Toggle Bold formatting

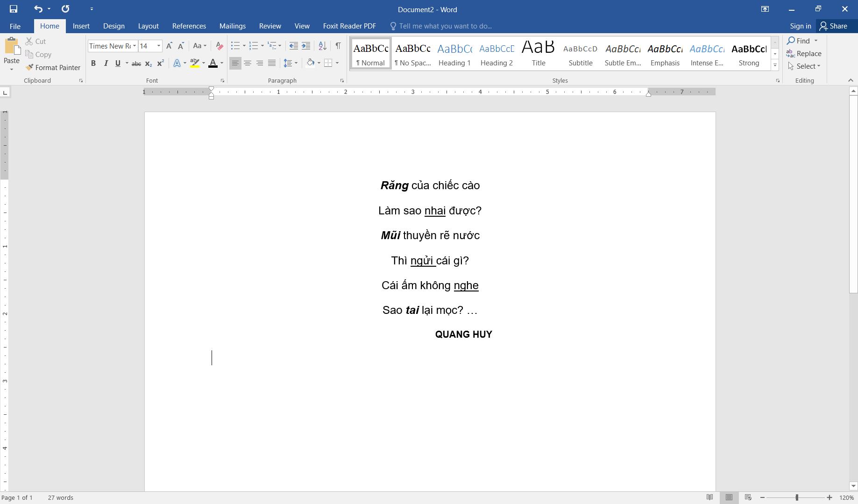point(93,63)
